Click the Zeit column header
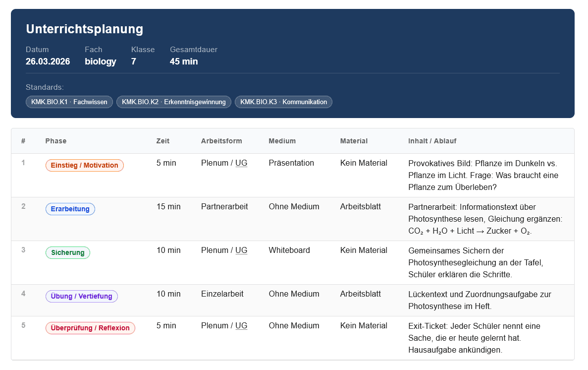This screenshot has height=370, width=588. click(x=162, y=141)
